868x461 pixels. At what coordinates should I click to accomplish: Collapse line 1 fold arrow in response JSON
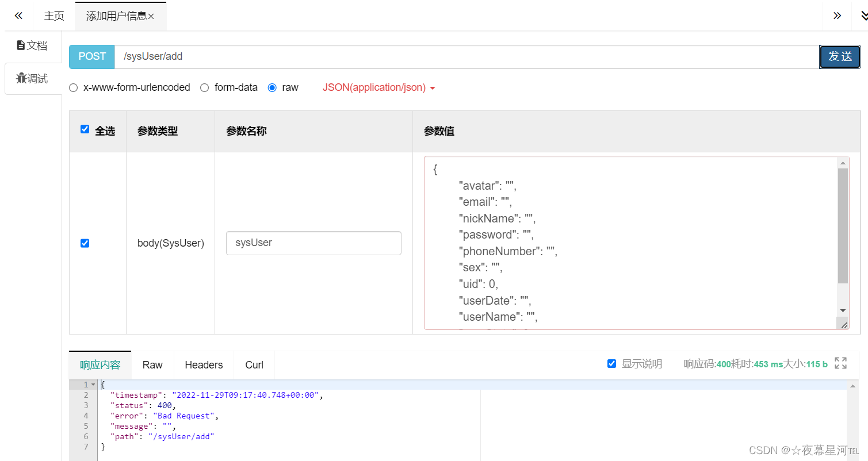pos(93,385)
